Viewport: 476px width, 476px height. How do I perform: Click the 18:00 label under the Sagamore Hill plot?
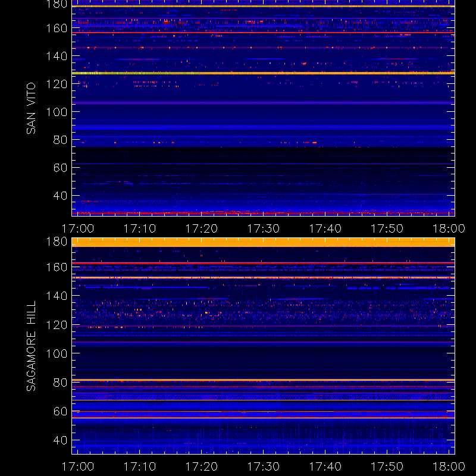(x=449, y=466)
